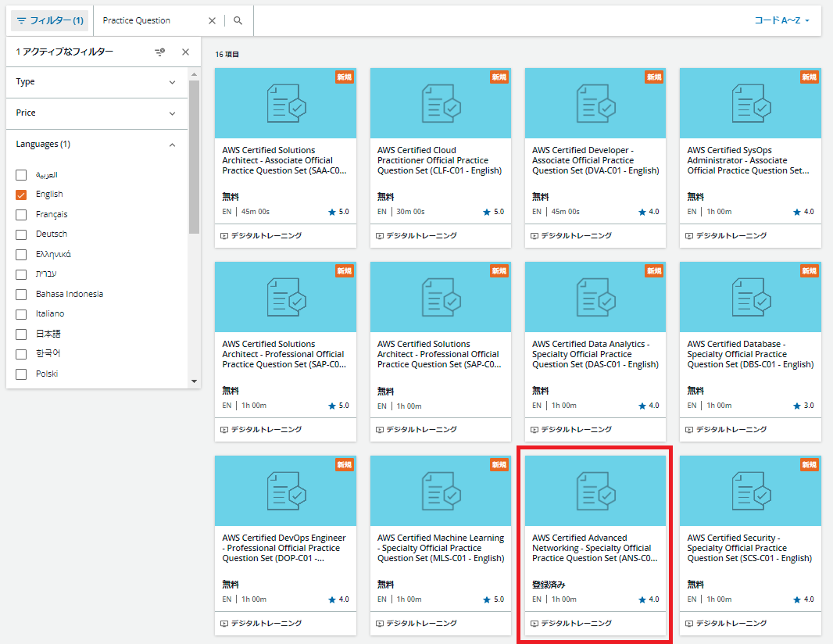The image size is (833, 644).
Task: Click デジタルトレーニング icon on DevOps Engineer card
Action: pos(224,624)
